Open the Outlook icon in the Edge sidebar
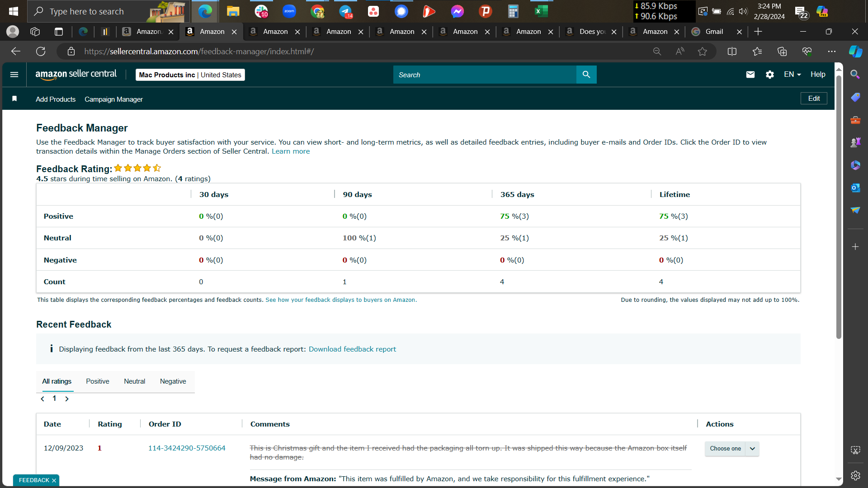This screenshot has height=488, width=868. [x=855, y=188]
